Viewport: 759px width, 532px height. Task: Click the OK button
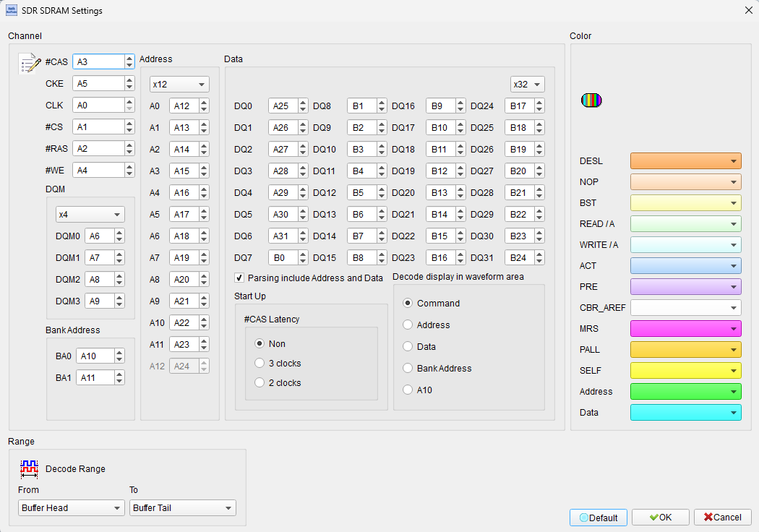tap(660, 518)
